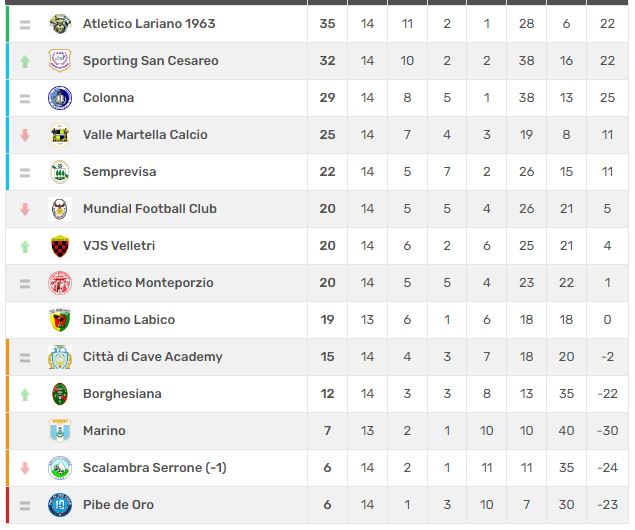Image resolution: width=635 pixels, height=530 pixels.
Task: Click the Valle Martella Calcio crest
Action: (60, 135)
